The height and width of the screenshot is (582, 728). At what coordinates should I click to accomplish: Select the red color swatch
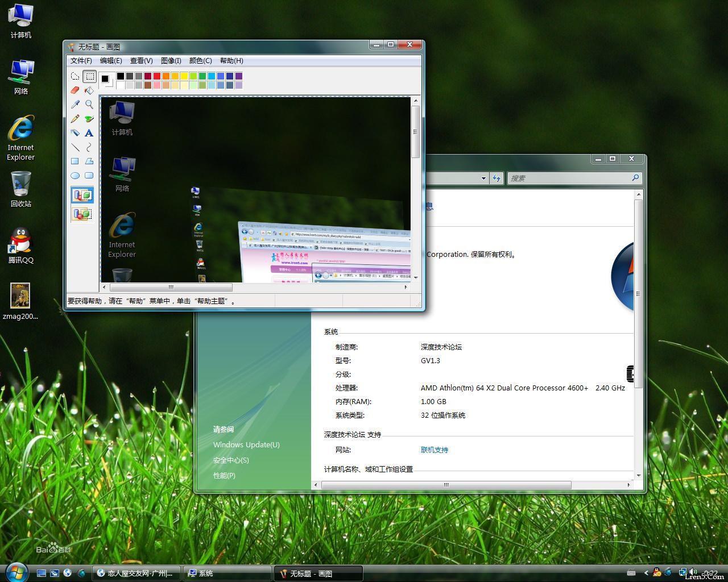tap(157, 76)
